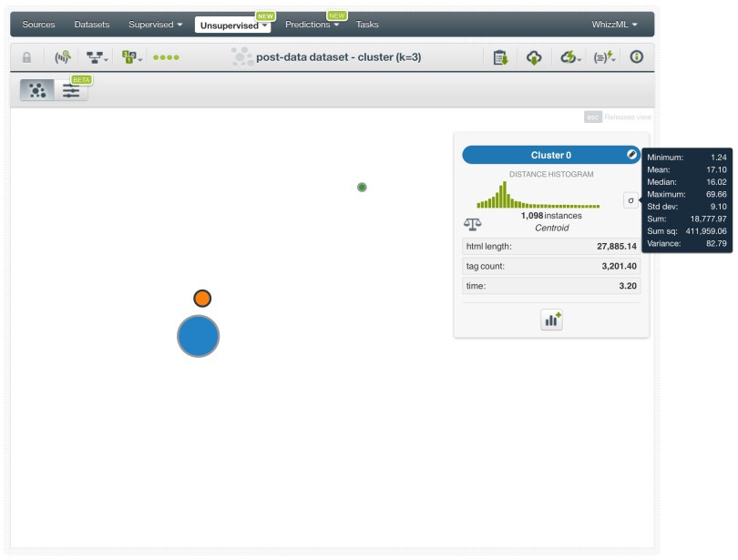Viewport: 738px width, 560px height.
Task: Open the scripting actions dropdown
Action: coord(604,57)
